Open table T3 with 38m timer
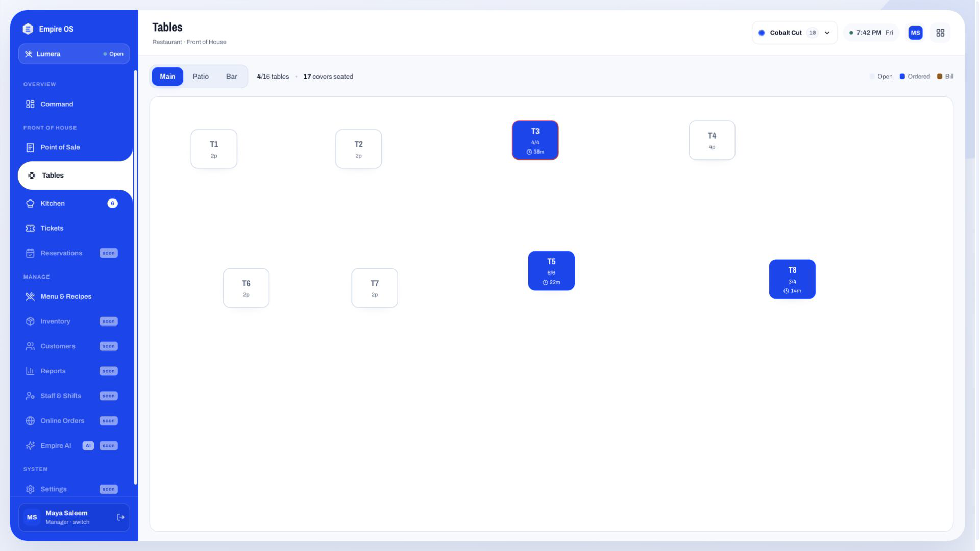Image resolution: width=980 pixels, height=551 pixels. [535, 140]
